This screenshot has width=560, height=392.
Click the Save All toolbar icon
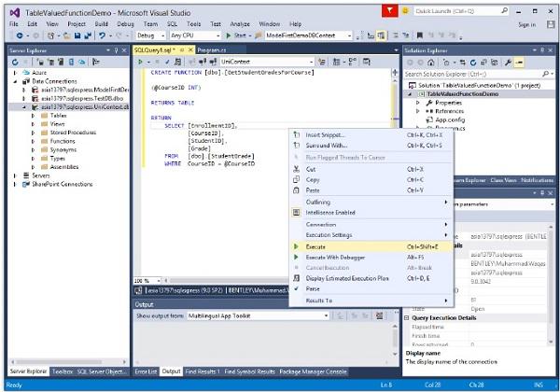[88, 35]
